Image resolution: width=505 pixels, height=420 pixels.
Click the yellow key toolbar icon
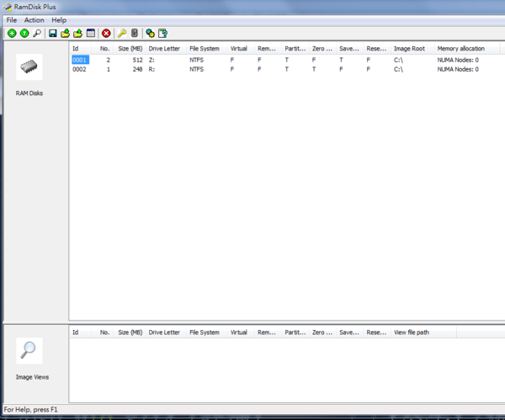point(122,33)
